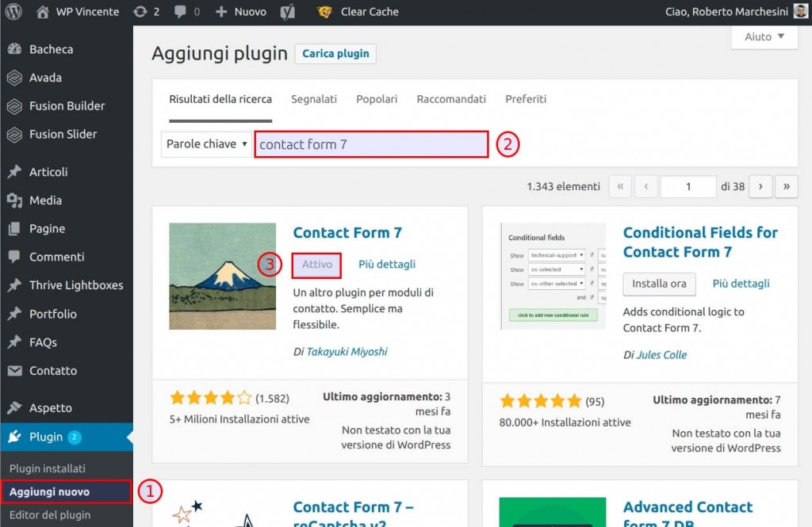The image size is (812, 527).
Task: Click the Clear Cache cheetah icon
Action: [324, 11]
